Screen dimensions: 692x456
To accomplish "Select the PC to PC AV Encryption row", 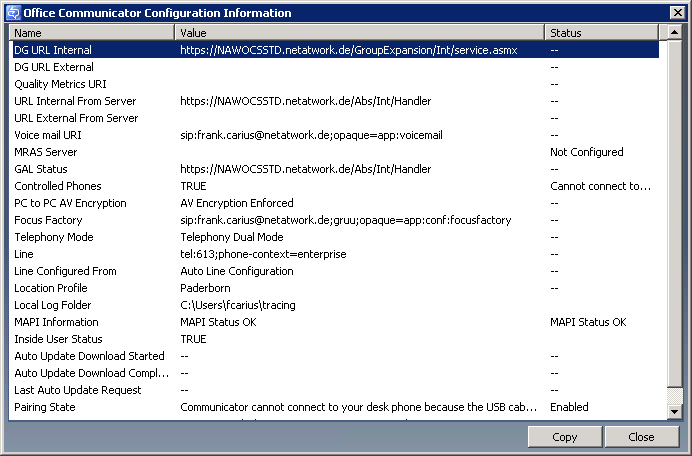I will (x=334, y=203).
